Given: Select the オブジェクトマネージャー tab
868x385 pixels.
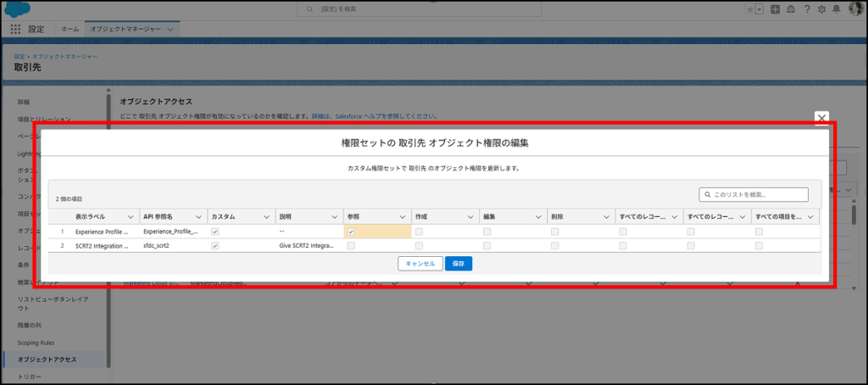Looking at the screenshot, I should click(x=128, y=29).
